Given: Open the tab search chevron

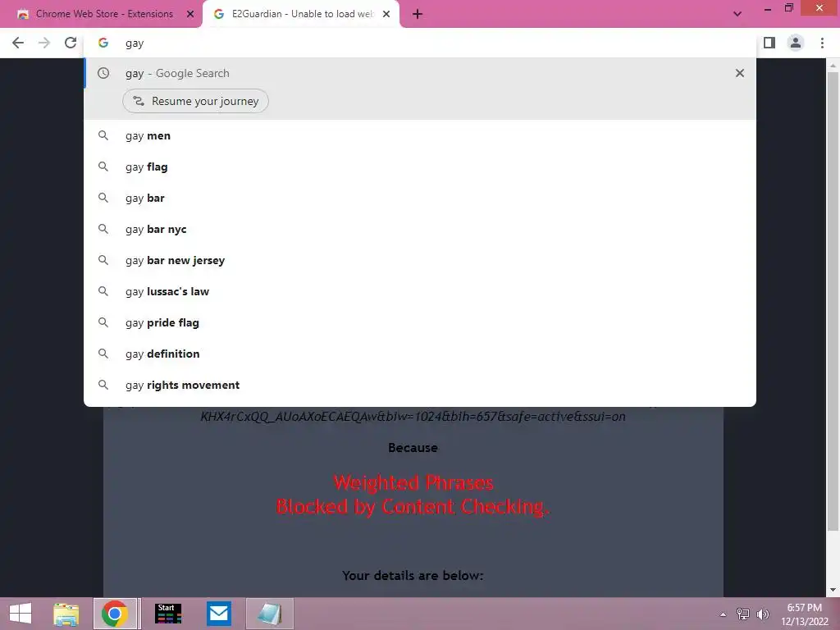Looking at the screenshot, I should 737,14.
